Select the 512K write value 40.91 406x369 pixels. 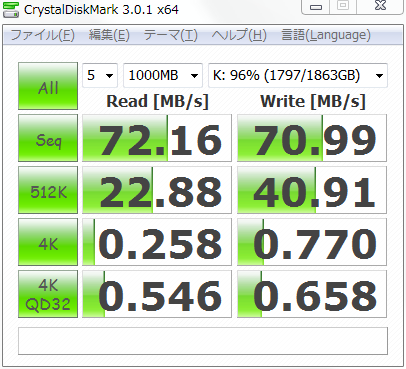pos(312,190)
